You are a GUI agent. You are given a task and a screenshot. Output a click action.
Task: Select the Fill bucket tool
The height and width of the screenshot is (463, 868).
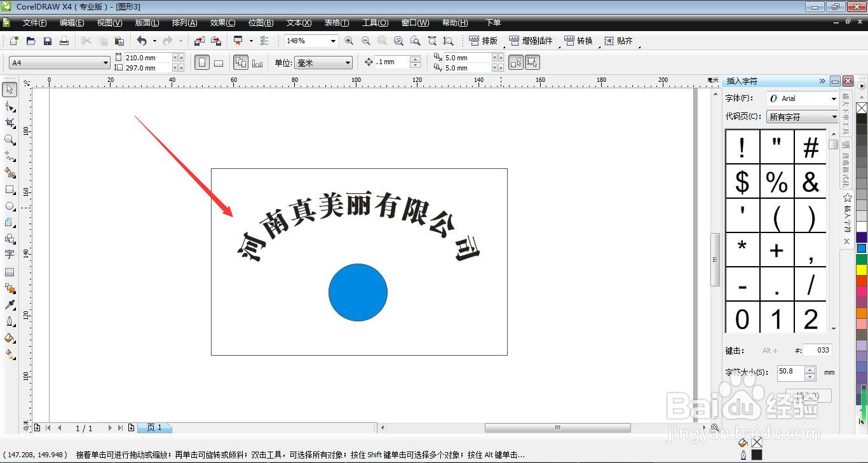pyautogui.click(x=10, y=338)
